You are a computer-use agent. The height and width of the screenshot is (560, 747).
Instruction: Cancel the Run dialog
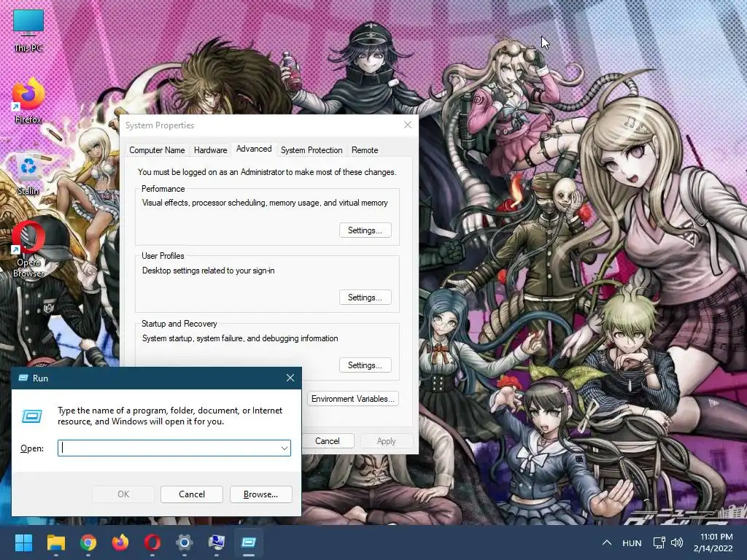(x=192, y=494)
